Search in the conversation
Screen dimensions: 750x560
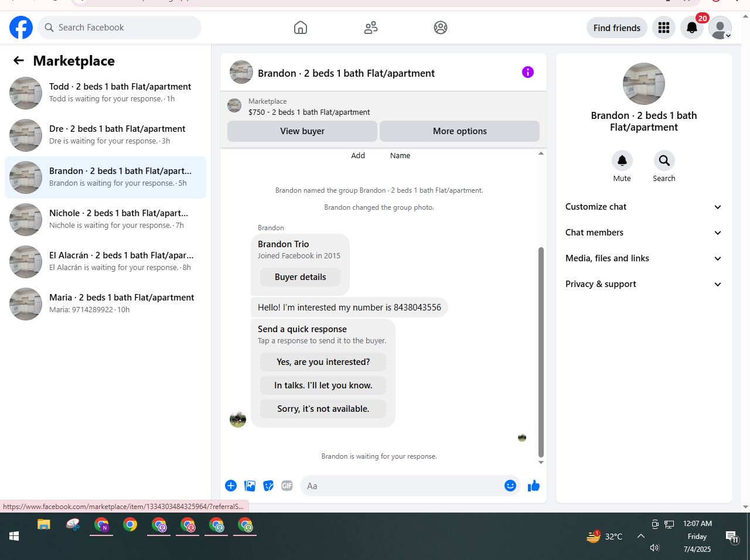(664, 161)
